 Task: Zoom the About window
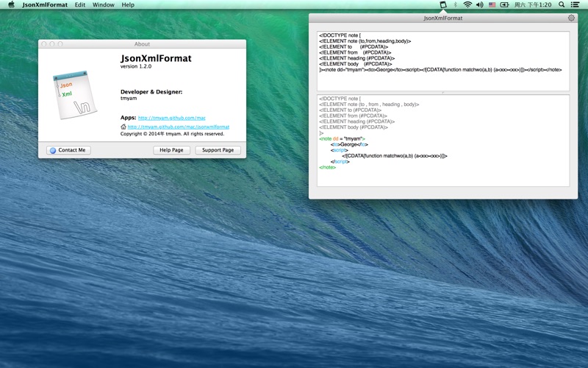(x=60, y=44)
